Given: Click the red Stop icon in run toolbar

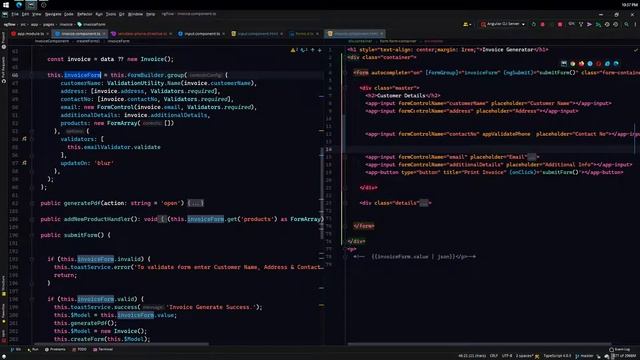Looking at the screenshot, I should [x=560, y=24].
